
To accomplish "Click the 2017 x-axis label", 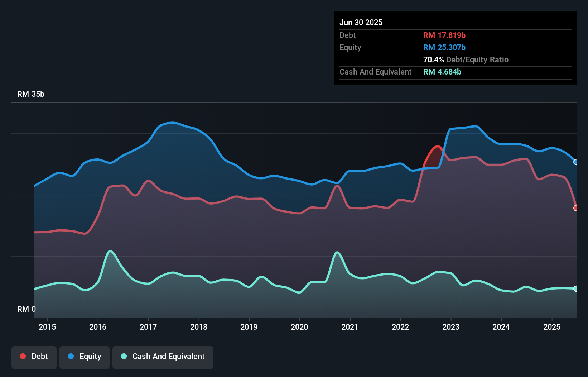I will click(x=148, y=327).
